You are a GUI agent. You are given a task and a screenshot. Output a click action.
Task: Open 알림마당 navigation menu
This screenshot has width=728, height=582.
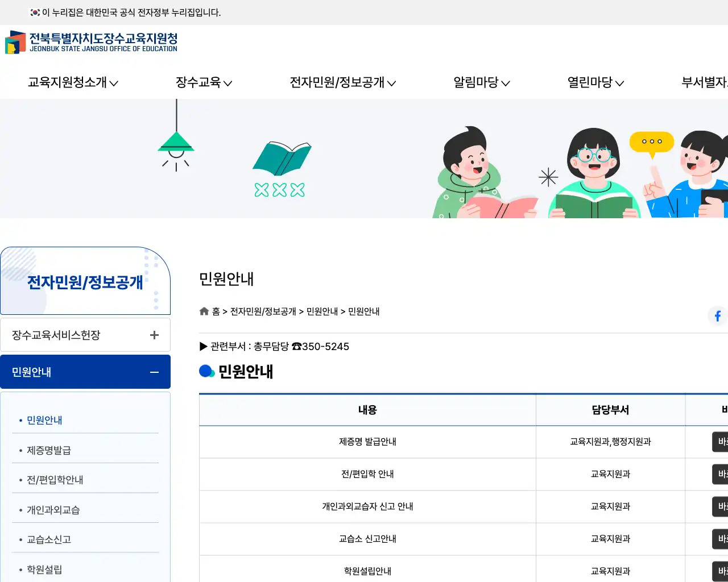[481, 82]
